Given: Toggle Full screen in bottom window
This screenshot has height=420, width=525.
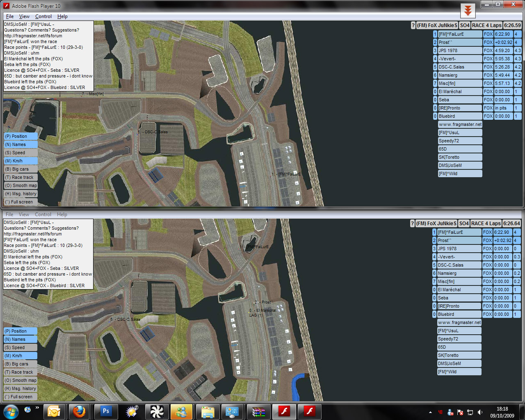Looking at the screenshot, I should point(20,397).
